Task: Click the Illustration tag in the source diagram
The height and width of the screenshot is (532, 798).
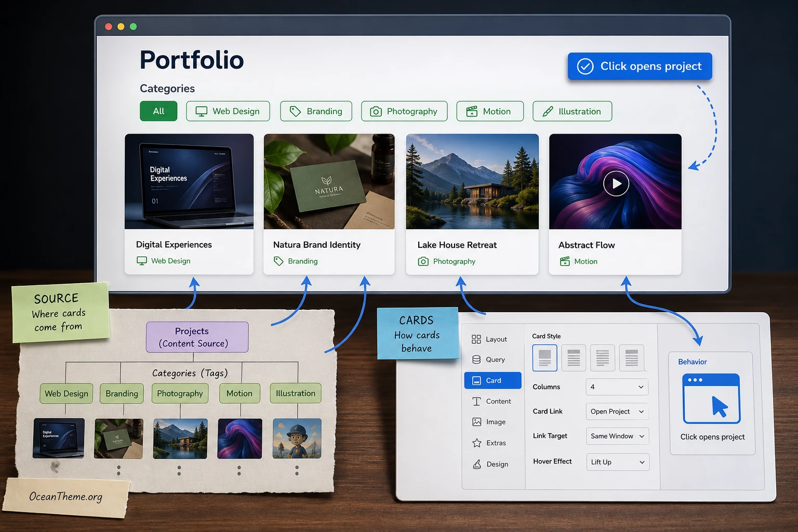Action: [296, 393]
